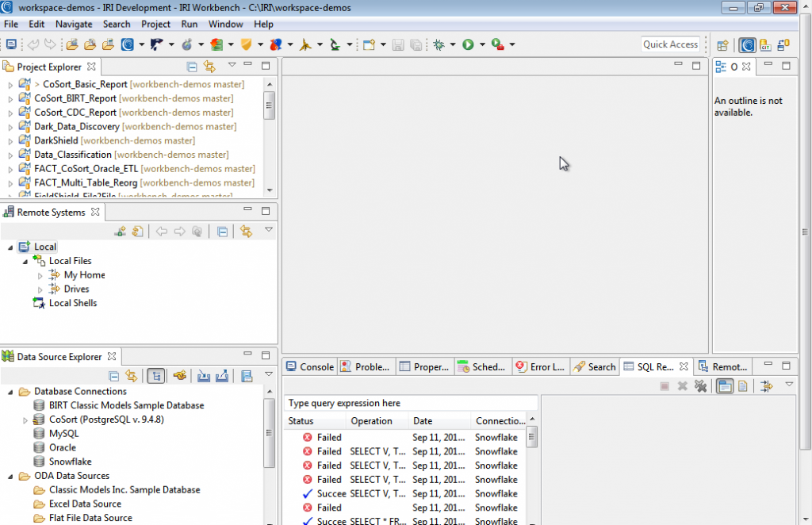Toggle text mode display icon in SQL Results

[x=743, y=386]
